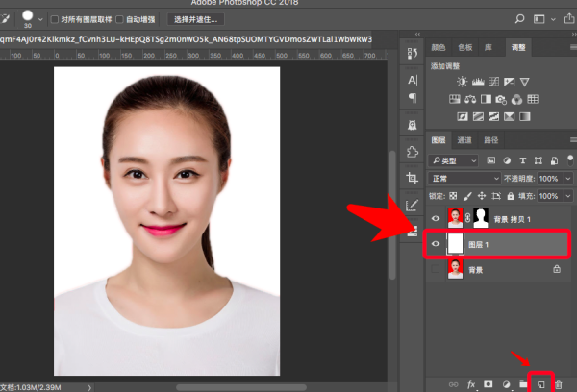Switch to the 颜色 tab
This screenshot has height=392, width=577.
tap(439, 47)
